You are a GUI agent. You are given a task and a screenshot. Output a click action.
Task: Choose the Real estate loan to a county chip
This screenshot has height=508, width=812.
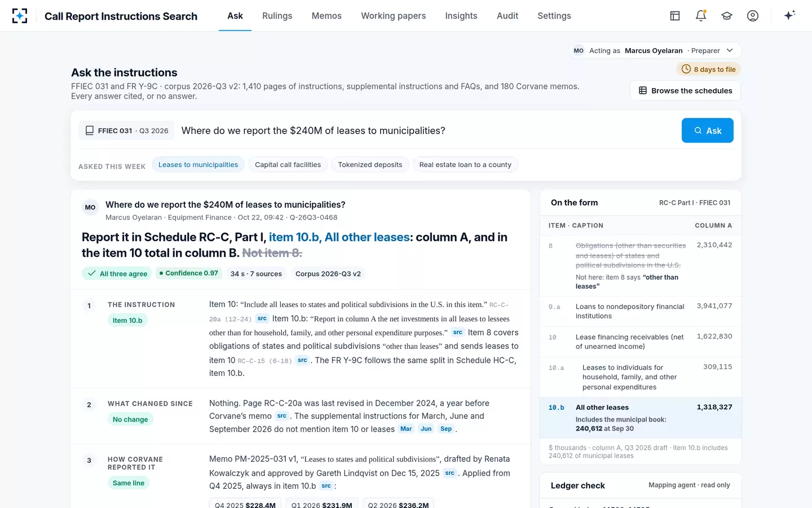click(x=465, y=165)
